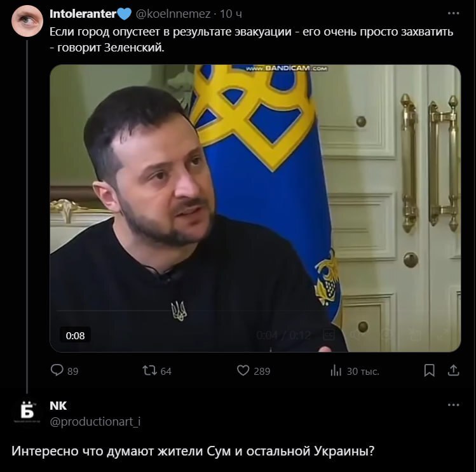The image size is (476, 472).
Task: View analytics icon showing 30 тыс.
Action: coord(336,371)
